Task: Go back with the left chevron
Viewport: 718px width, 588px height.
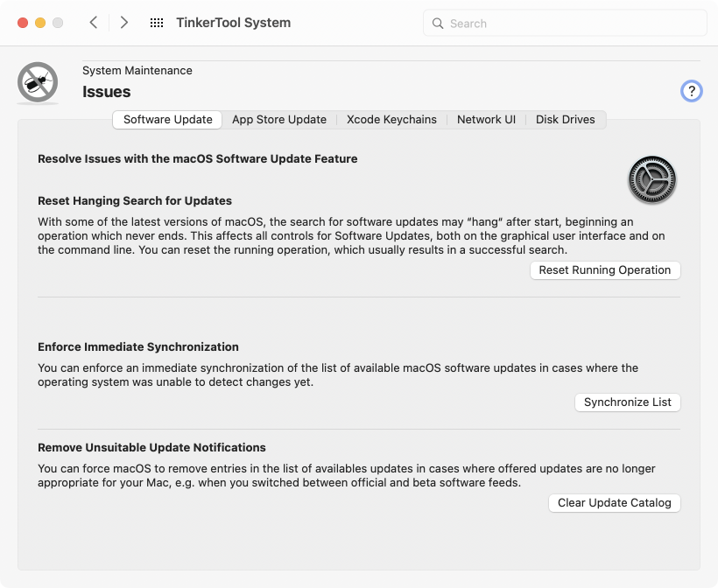Action: tap(94, 23)
